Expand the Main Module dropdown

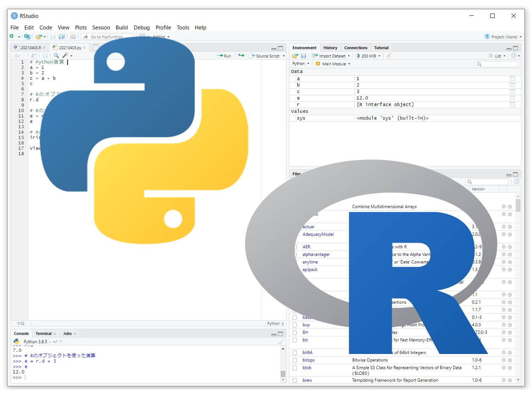[x=333, y=64]
